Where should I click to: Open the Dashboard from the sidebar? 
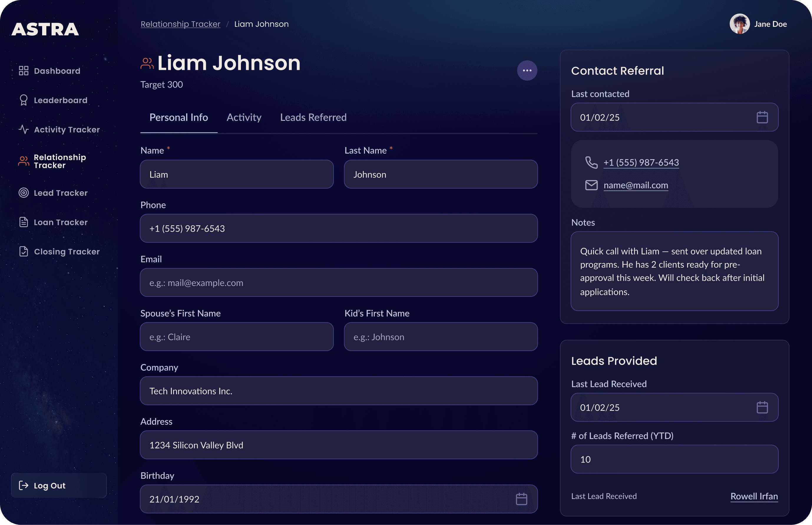coord(57,70)
